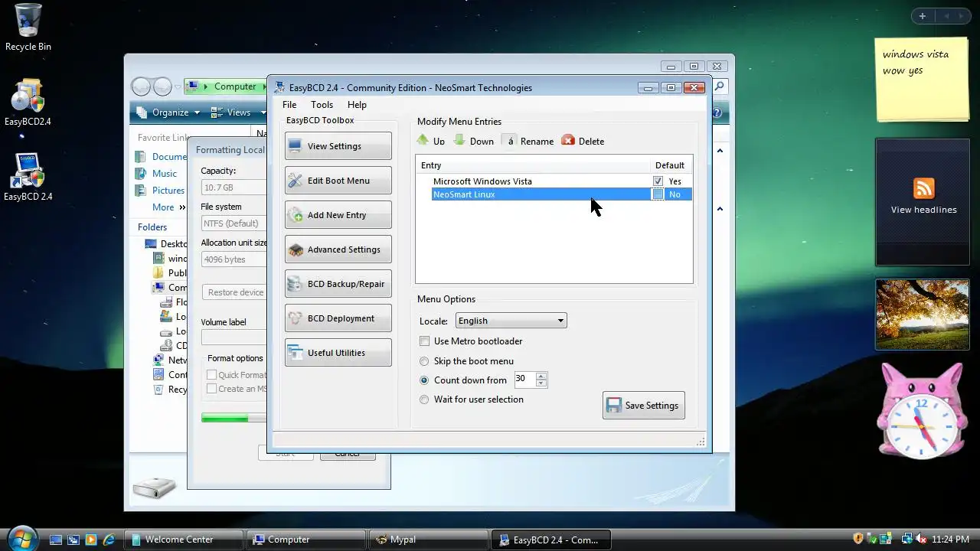Image resolution: width=980 pixels, height=551 pixels.
Task: Open the Organize dropdown in Explorer
Action: 168,112
